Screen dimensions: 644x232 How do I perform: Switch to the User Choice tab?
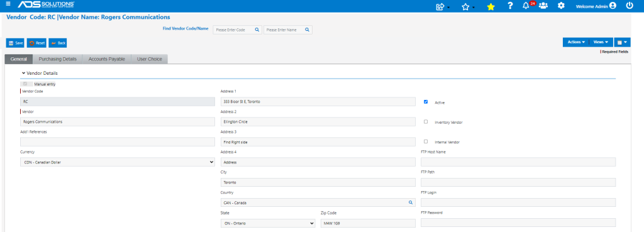[150, 59]
